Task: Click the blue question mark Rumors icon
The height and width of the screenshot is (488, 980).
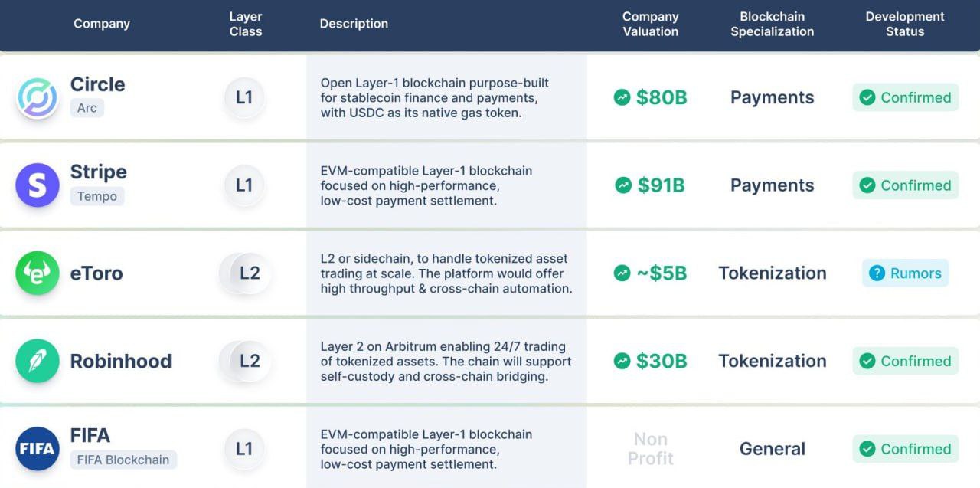Action: tap(877, 273)
